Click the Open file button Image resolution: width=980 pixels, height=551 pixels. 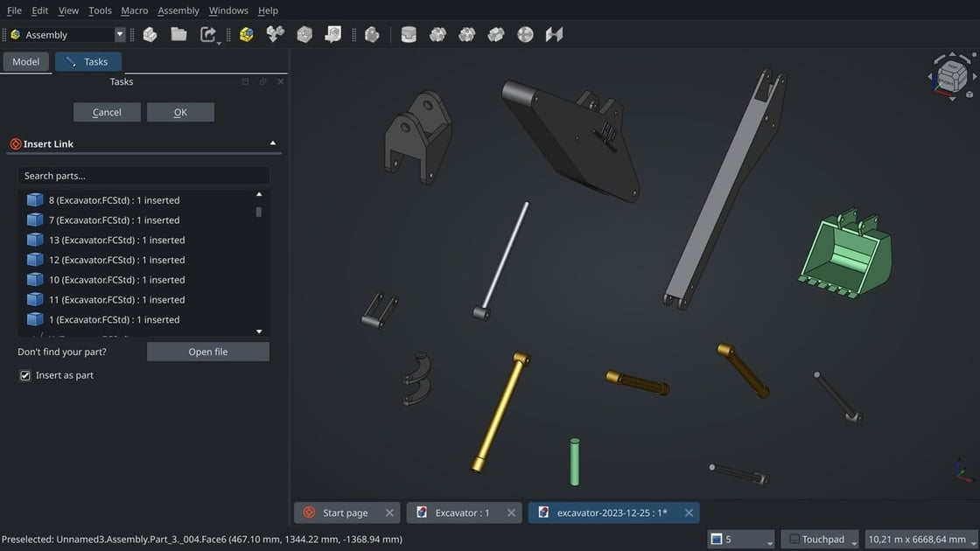click(x=207, y=351)
